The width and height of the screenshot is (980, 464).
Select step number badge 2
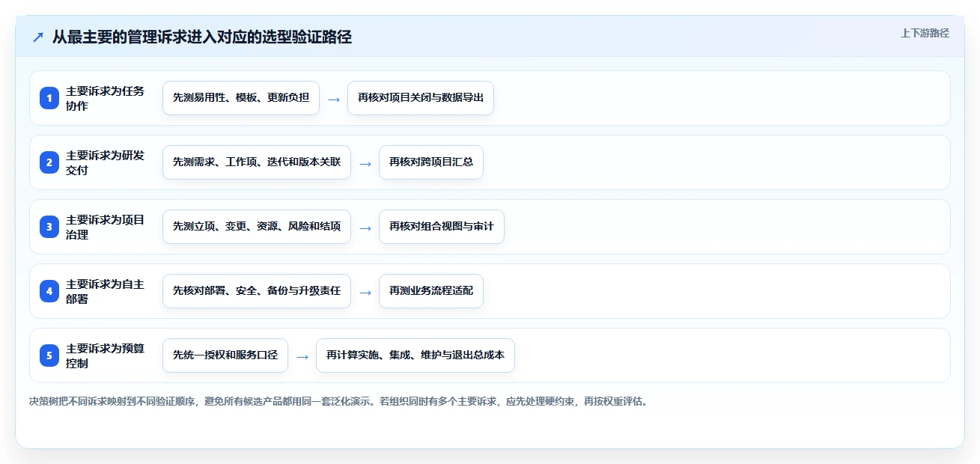pos(49,162)
